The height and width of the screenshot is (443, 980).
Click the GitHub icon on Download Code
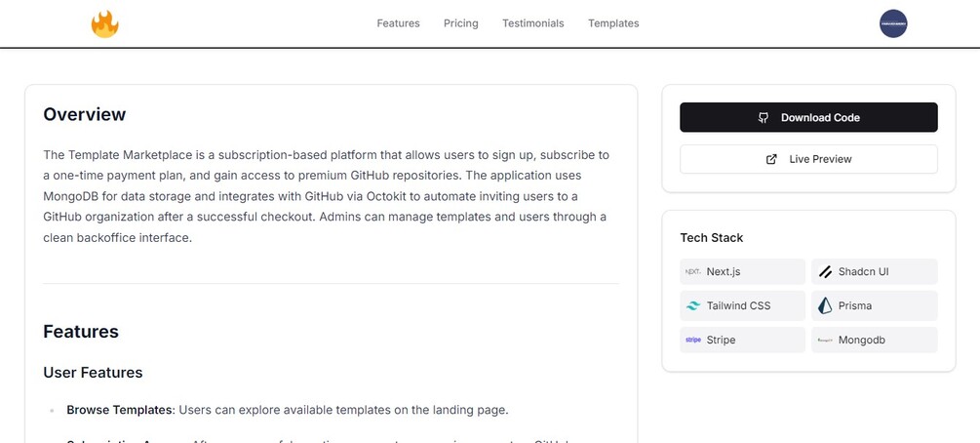[764, 118]
